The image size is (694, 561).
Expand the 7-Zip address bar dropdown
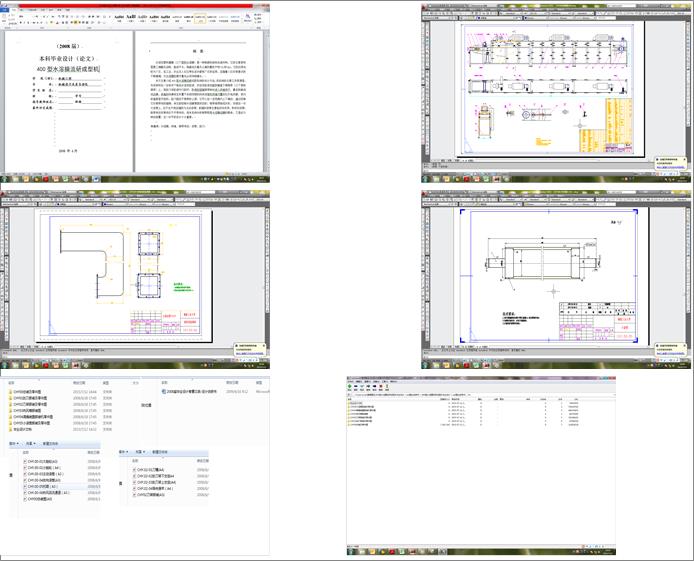(613, 395)
